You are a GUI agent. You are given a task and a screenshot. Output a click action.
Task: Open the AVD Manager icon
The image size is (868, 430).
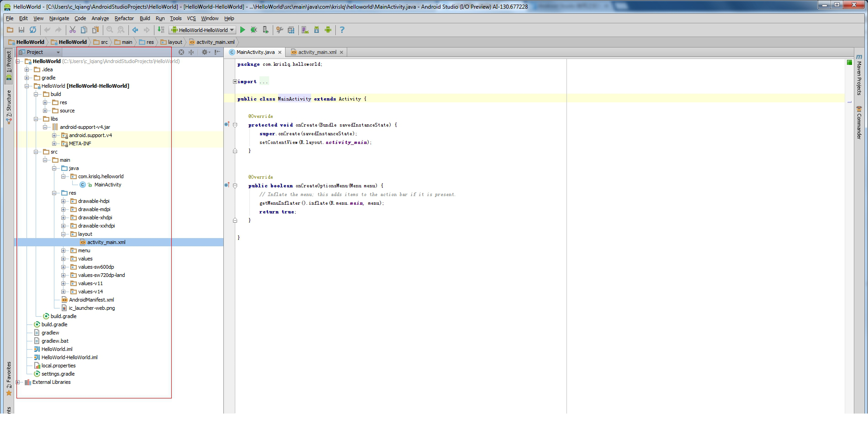pos(305,30)
